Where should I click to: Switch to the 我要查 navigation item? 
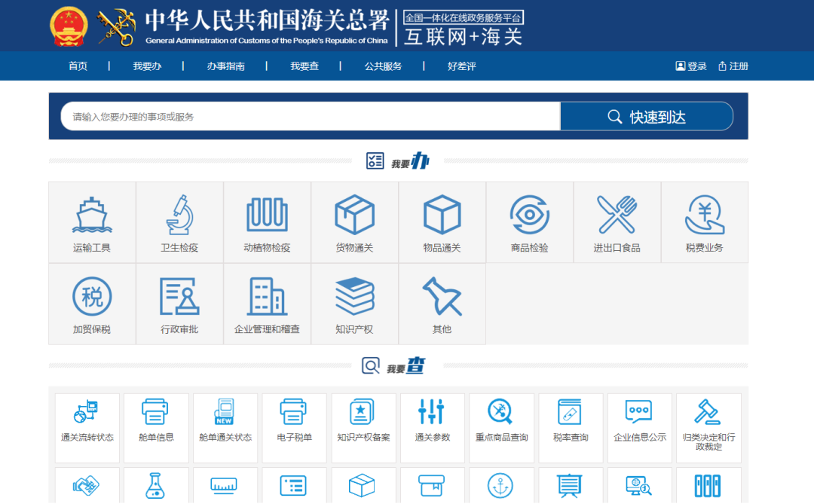pos(304,66)
